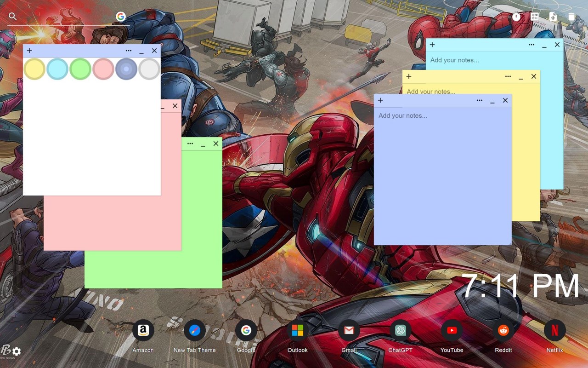Open options menu on purple note
The height and width of the screenshot is (368, 588).
[x=480, y=100]
